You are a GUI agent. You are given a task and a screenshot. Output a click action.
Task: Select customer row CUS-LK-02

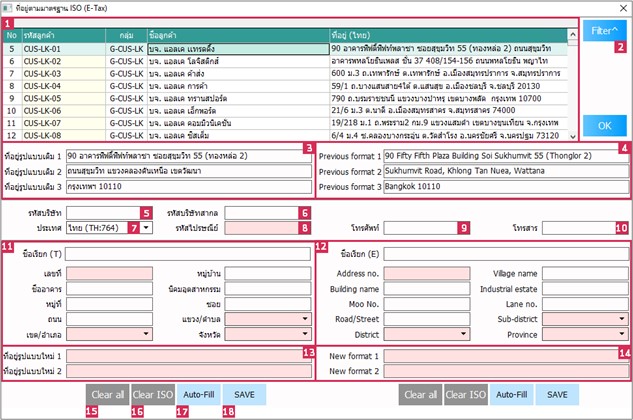[285, 61]
